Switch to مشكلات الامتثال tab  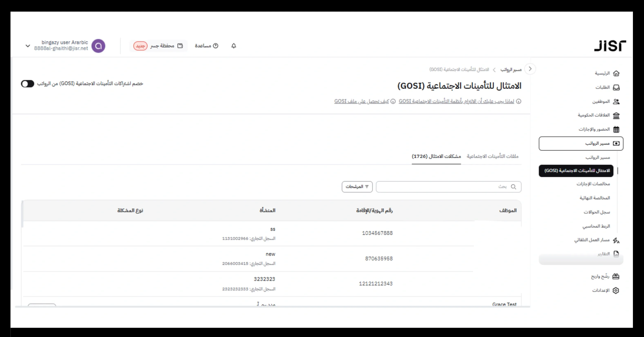pyautogui.click(x=436, y=156)
